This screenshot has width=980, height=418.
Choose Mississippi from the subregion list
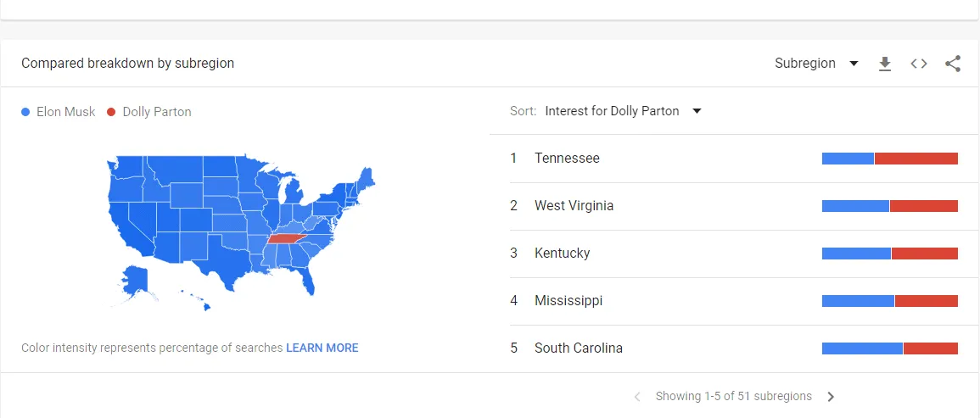[568, 301]
